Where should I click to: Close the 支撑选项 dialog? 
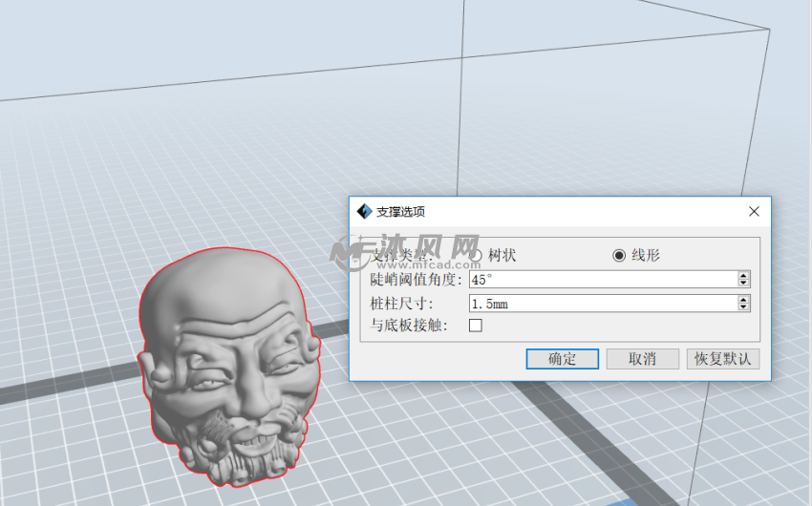click(x=754, y=211)
